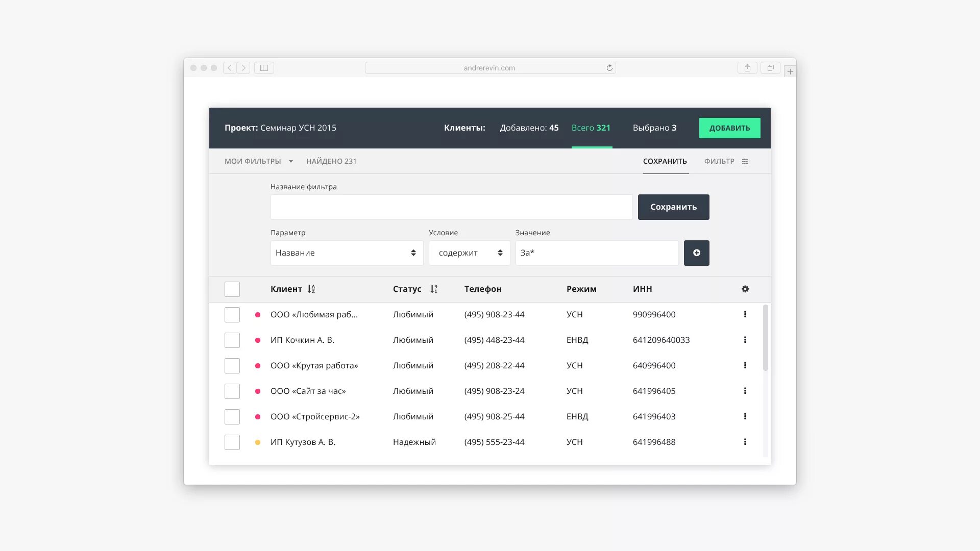
Task: Click the andrerevin.com address bar
Action: 491,68
